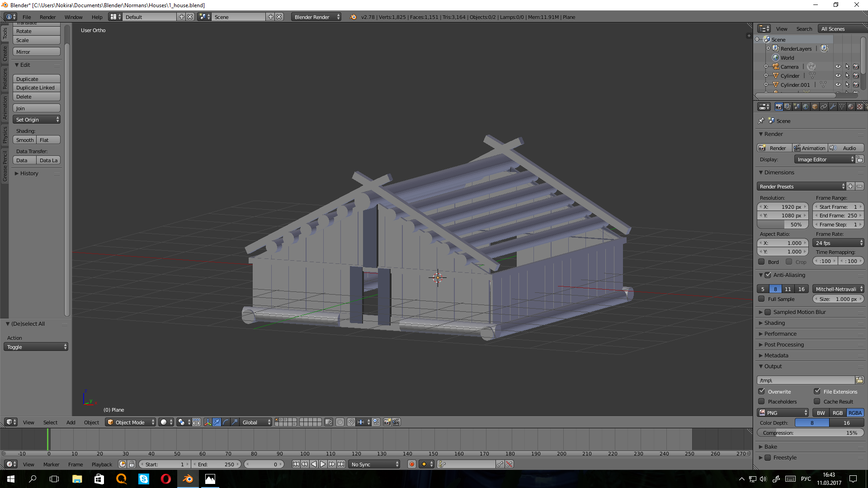The height and width of the screenshot is (488, 868).
Task: Enable the Cache Result checkbox
Action: 817,401
